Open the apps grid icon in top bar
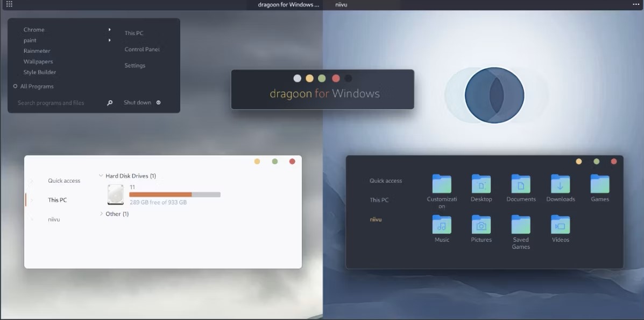Viewport: 644px width, 320px height. pos(9,4)
